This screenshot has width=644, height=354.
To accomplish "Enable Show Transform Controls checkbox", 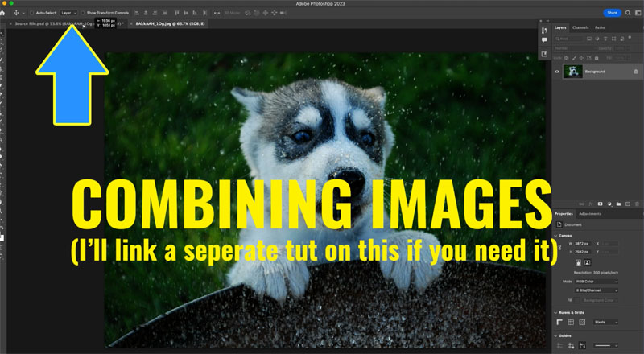I will pos(83,13).
